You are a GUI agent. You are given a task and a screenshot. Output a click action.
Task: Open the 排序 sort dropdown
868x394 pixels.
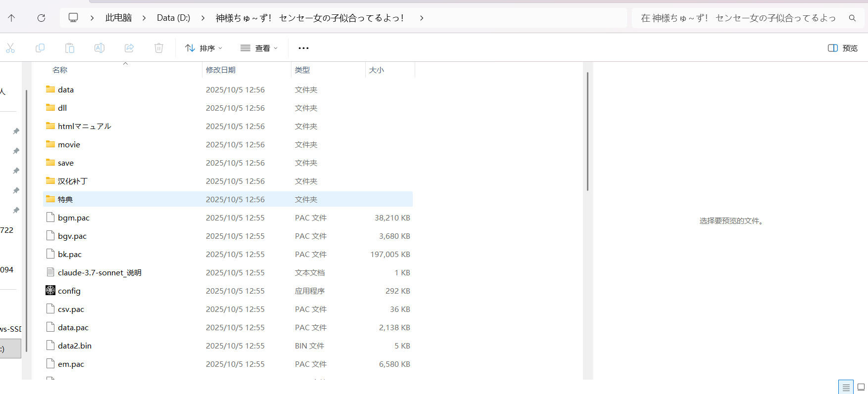coord(203,48)
